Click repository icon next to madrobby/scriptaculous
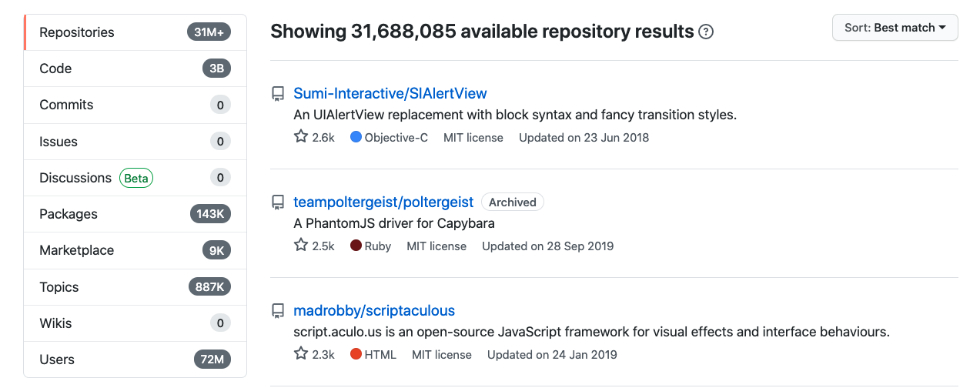 (278, 311)
